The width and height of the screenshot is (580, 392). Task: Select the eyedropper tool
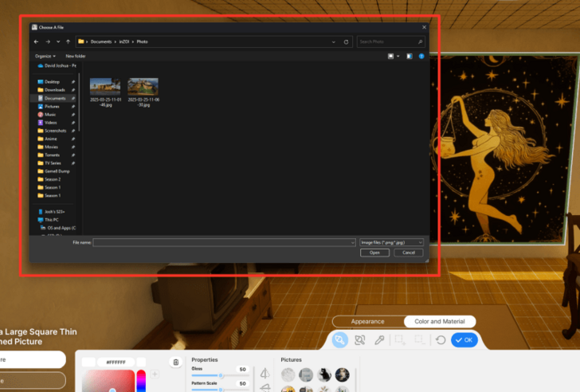coord(379,340)
